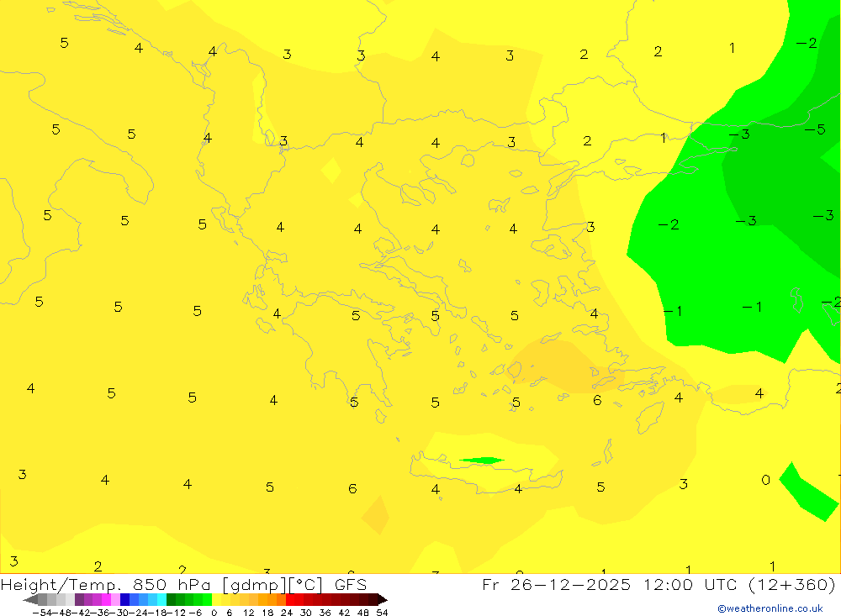Screen dimensions: 841x616
Task: Select the grey left arrow end of legend
Action: pyautogui.click(x=30, y=600)
